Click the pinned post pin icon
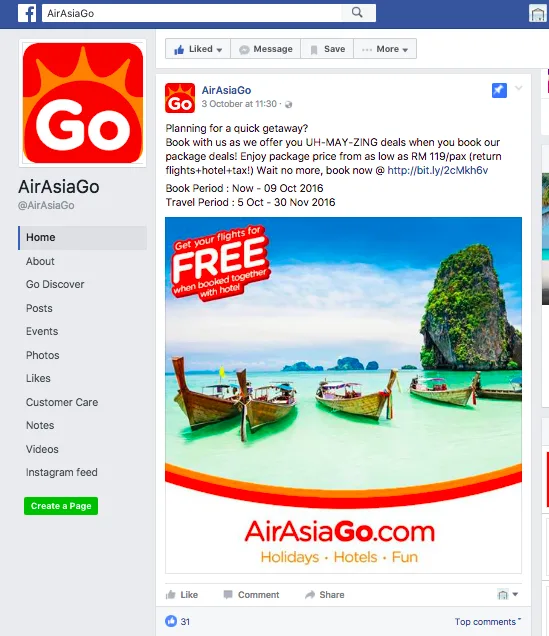This screenshot has height=636, width=549. [499, 90]
